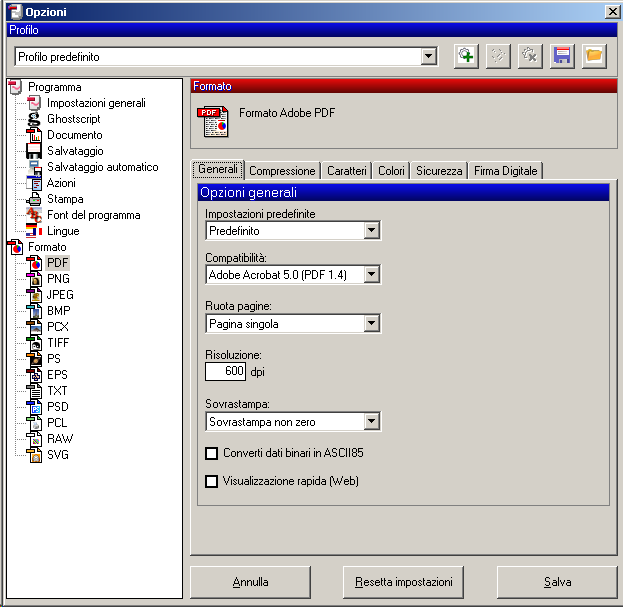
Task: Click the Salva button
Action: [x=557, y=582]
